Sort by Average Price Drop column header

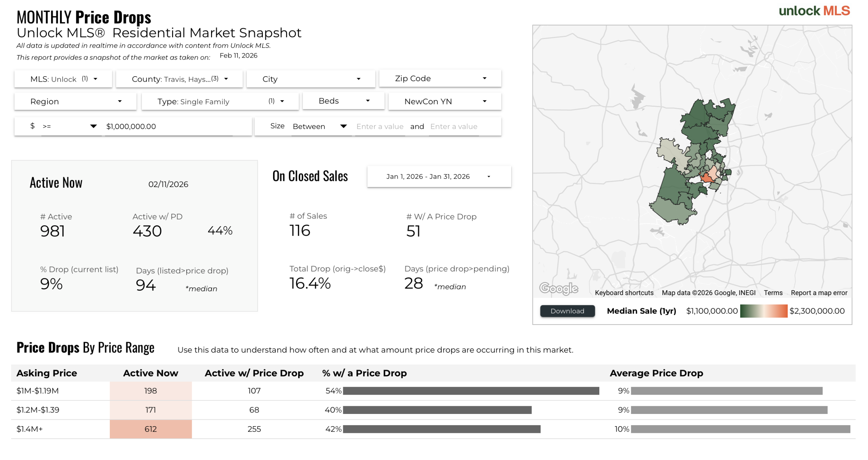coord(656,373)
